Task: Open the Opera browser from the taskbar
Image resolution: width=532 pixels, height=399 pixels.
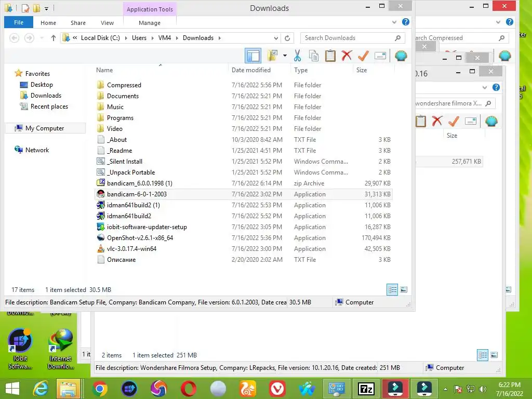Action: click(188, 389)
